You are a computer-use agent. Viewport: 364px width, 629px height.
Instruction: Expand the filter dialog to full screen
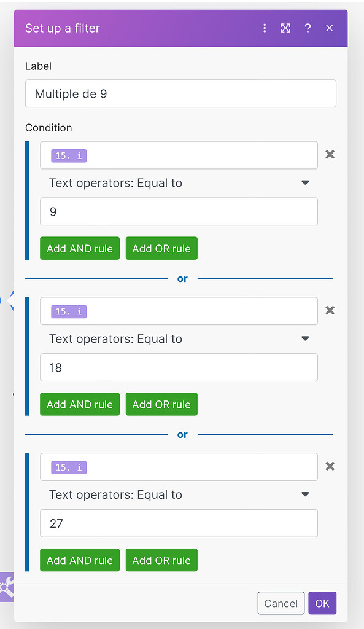click(285, 28)
